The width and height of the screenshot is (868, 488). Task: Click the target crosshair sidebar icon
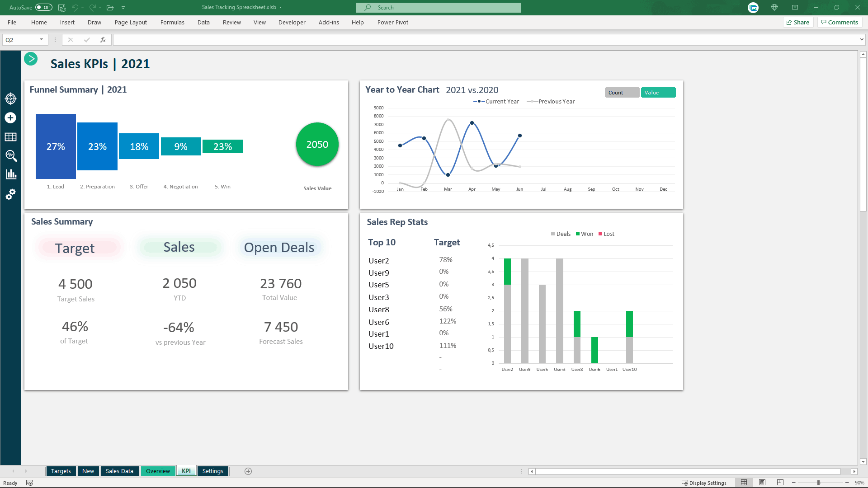click(x=10, y=99)
